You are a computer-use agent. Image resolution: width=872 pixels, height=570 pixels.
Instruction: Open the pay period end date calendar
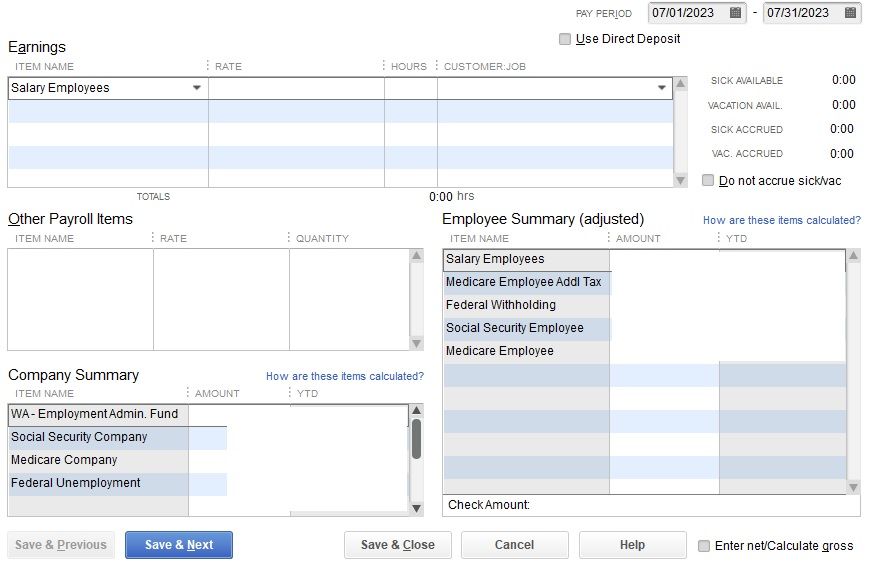point(850,13)
